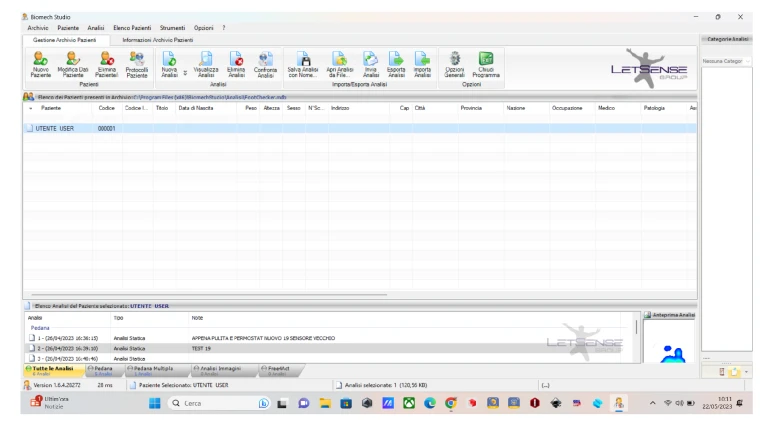Switch to Informazioni Archivio Pazienti tab
This screenshot has height=433, width=770.
click(x=157, y=39)
